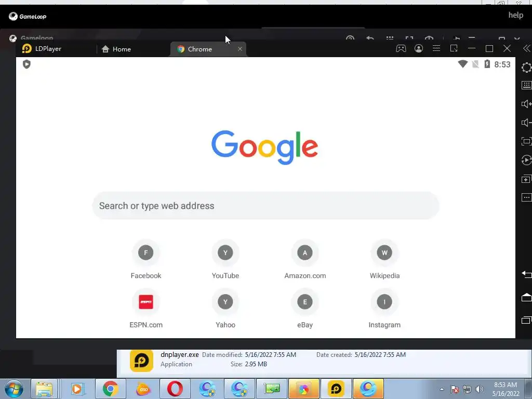Open the taskbar clock showing 8:53 AM
The image size is (532, 399).
pos(506,389)
